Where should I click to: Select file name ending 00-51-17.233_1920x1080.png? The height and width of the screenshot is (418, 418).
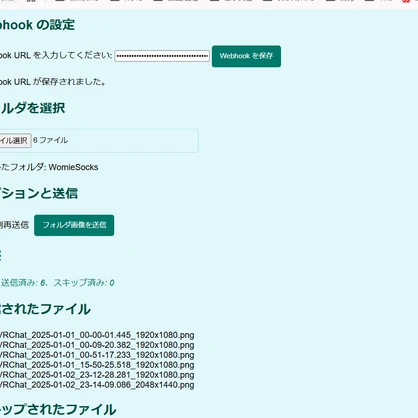coord(97,355)
